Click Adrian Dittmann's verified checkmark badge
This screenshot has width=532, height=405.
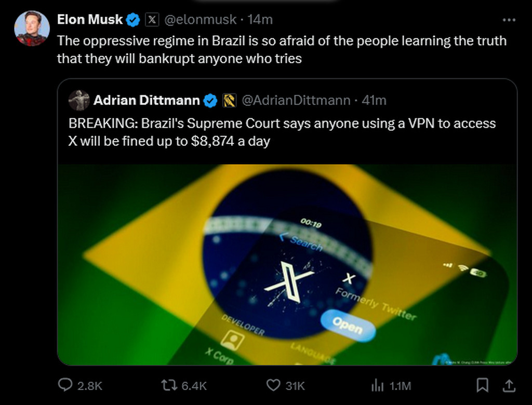click(x=210, y=101)
